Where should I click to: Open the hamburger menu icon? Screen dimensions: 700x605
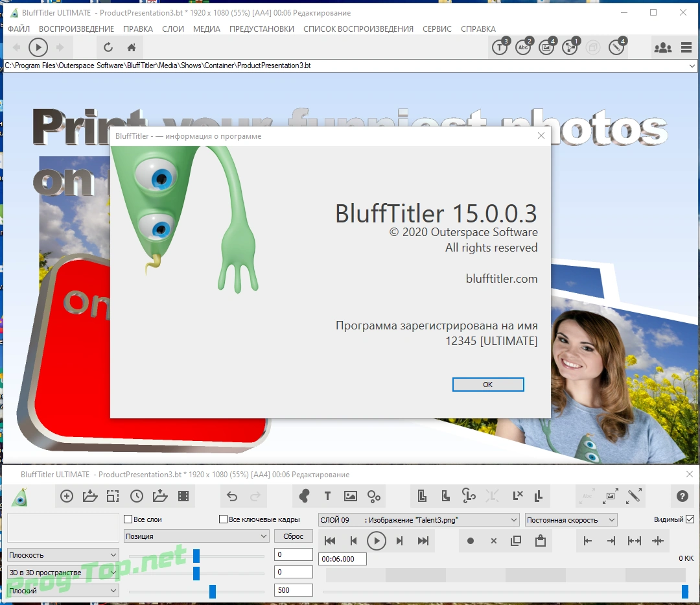click(686, 47)
